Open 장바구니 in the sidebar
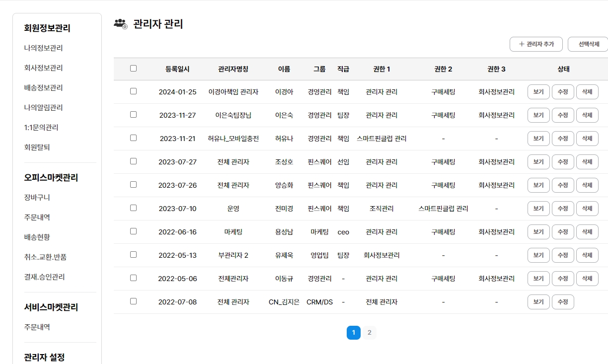Image resolution: width=608 pixels, height=364 pixels. coord(37,198)
